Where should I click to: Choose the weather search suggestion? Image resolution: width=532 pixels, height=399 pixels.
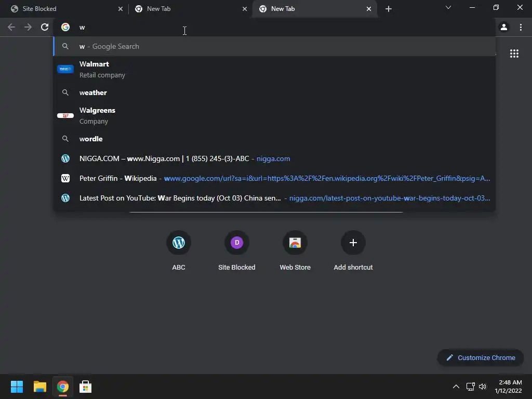point(274,92)
